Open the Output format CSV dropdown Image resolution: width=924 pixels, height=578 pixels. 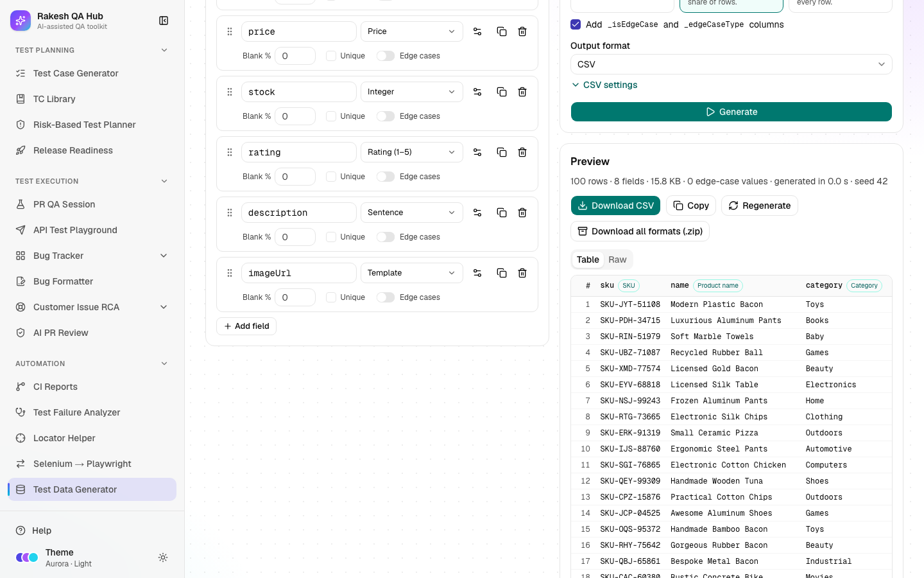pyautogui.click(x=732, y=64)
